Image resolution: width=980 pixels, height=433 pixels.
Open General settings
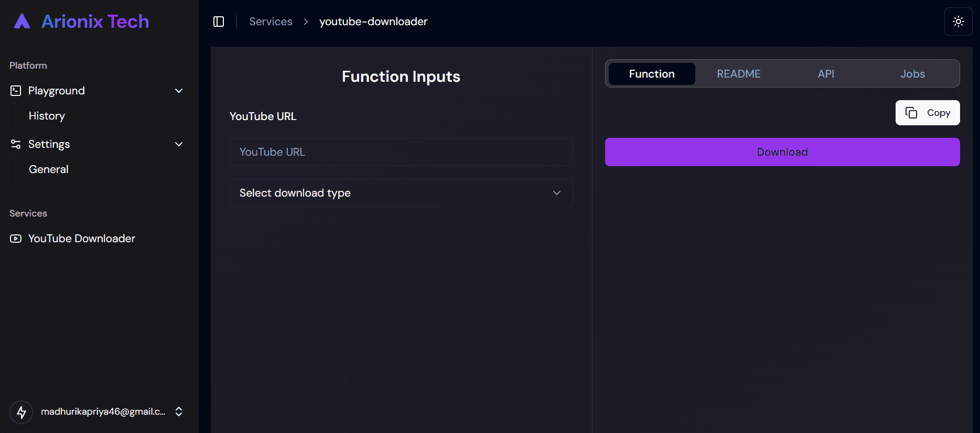(49, 169)
